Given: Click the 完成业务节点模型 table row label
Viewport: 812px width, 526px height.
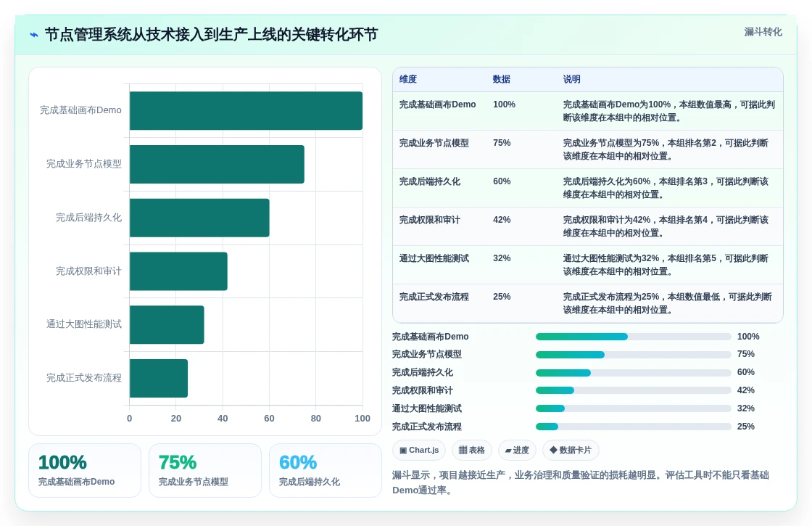Looking at the screenshot, I should click(x=434, y=143).
